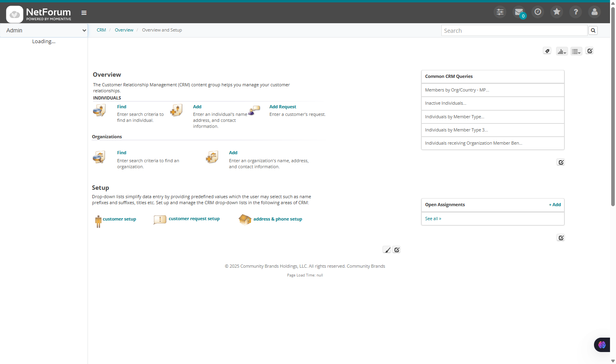
Task: Click the address & phone setup house icon
Action: (245, 219)
